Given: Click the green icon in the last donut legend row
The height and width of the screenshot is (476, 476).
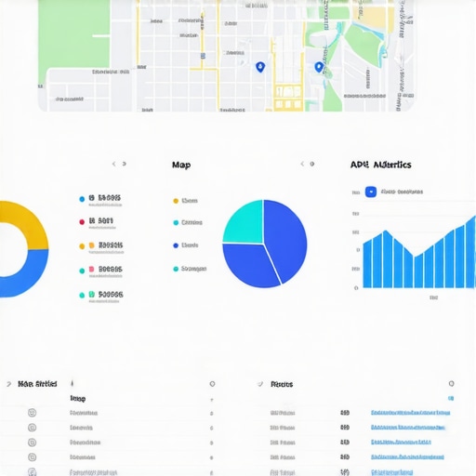Looking at the screenshot, I should point(92,294).
